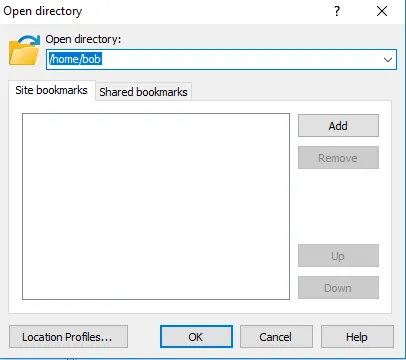This screenshot has height=360, width=406.
Task: Select the highlighted /home/bob text
Action: coord(75,59)
